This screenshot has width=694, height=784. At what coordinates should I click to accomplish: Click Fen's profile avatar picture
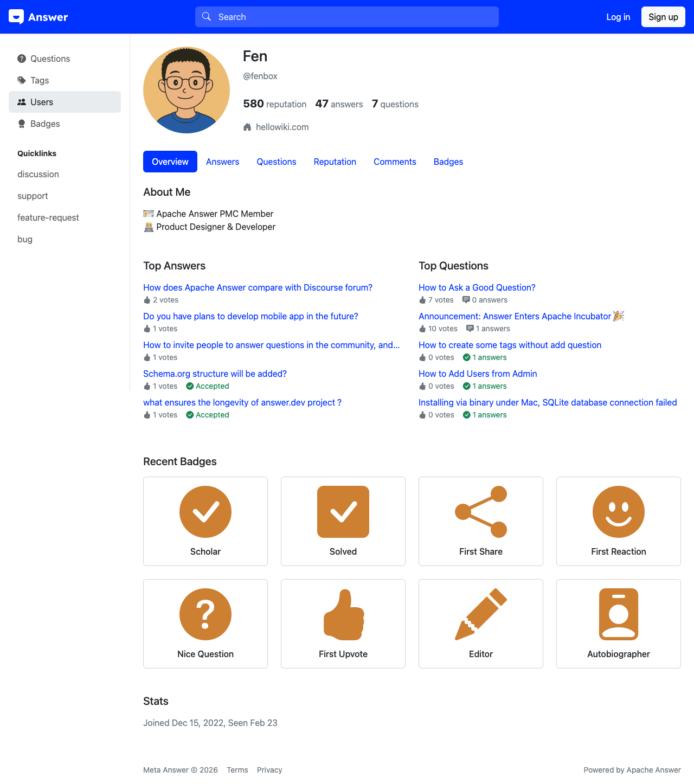click(x=186, y=89)
